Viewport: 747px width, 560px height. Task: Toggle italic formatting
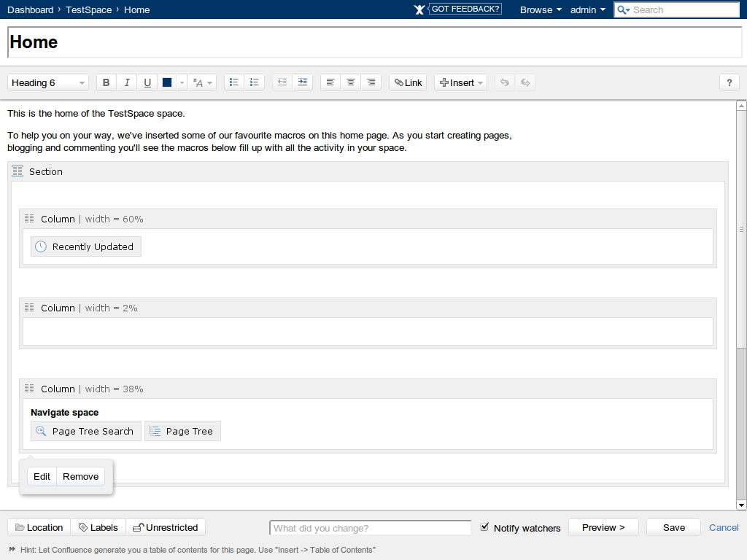(x=127, y=82)
